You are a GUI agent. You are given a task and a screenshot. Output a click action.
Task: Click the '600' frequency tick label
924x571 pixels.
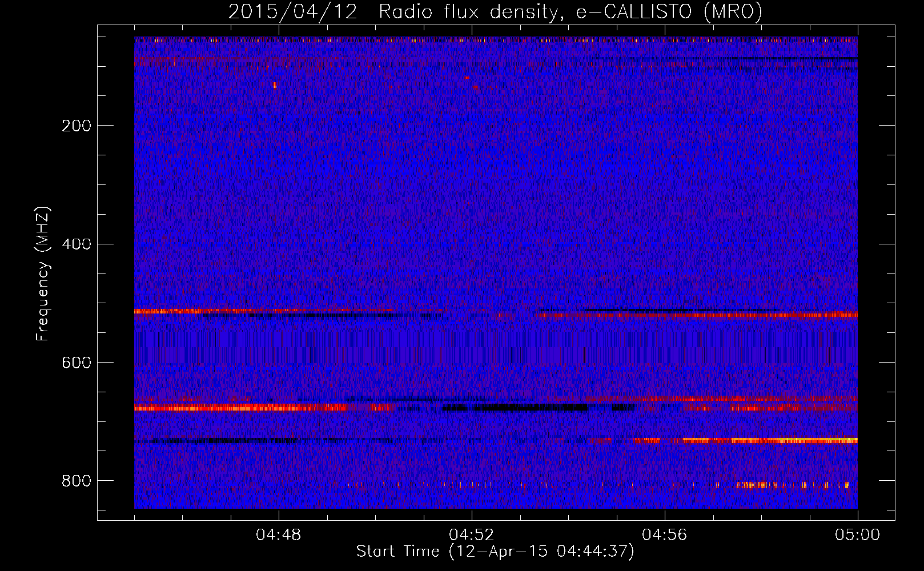[x=77, y=363]
